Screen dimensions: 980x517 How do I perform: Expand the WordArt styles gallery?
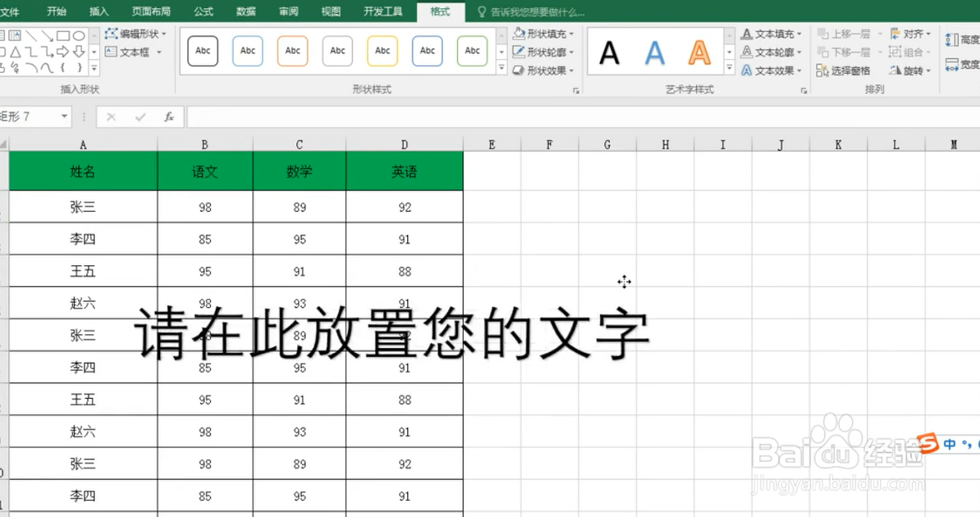(x=730, y=67)
